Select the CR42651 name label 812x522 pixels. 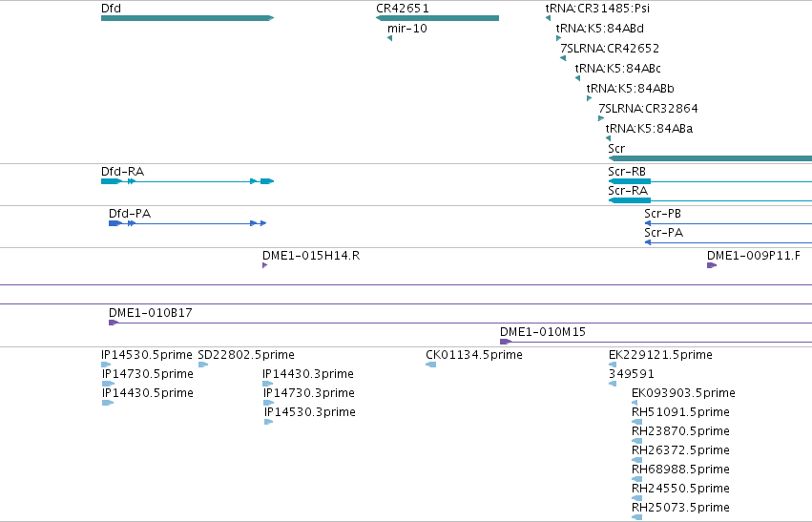pos(403,9)
